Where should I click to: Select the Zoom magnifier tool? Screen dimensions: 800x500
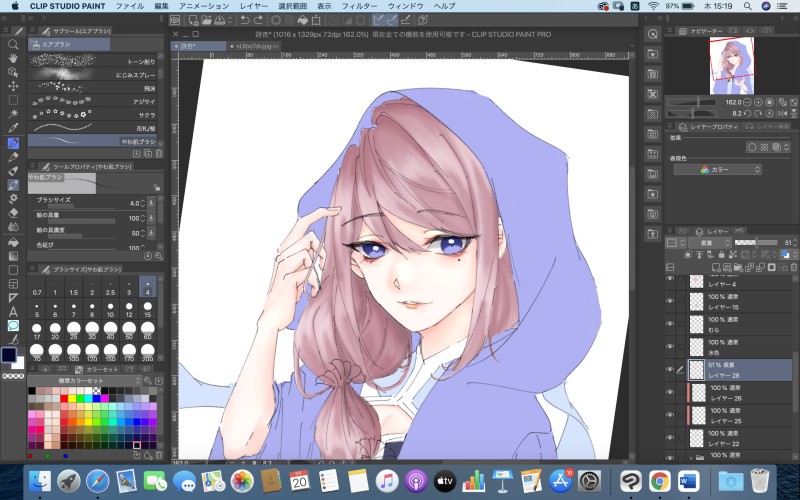coord(13,45)
